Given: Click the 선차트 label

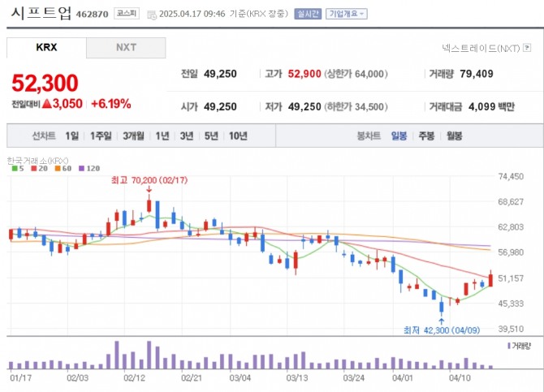Looking at the screenshot, I should (44, 136).
